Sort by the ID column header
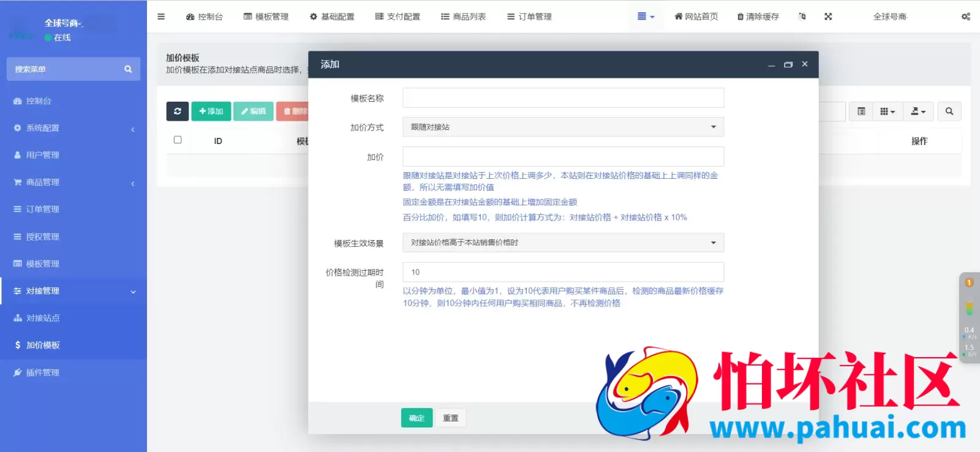Image resolution: width=980 pixels, height=452 pixels. pos(218,141)
